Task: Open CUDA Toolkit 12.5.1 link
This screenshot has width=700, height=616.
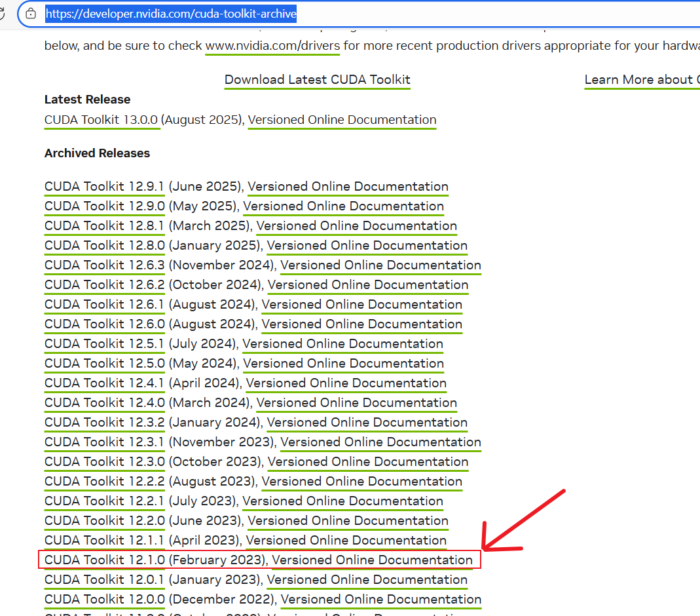Action: tap(105, 343)
